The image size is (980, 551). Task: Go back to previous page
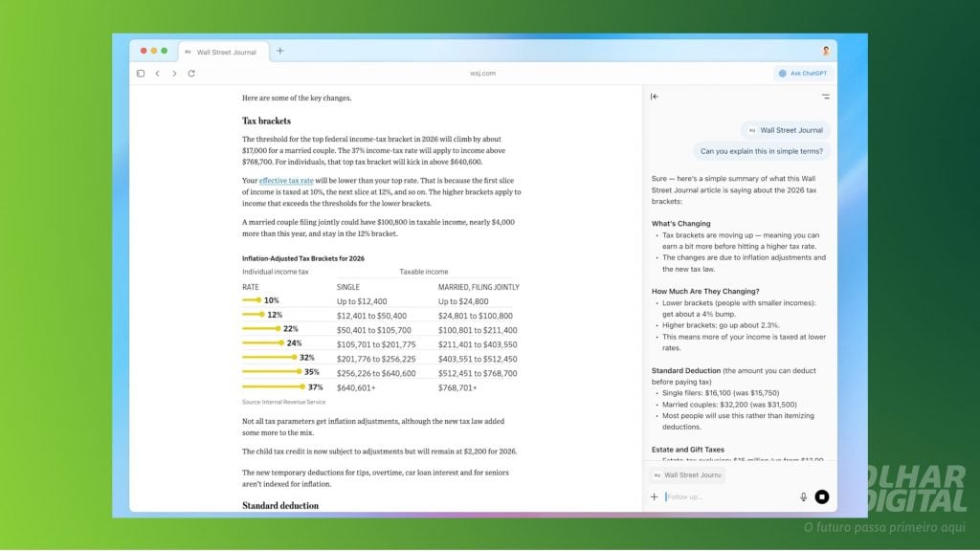(x=157, y=73)
